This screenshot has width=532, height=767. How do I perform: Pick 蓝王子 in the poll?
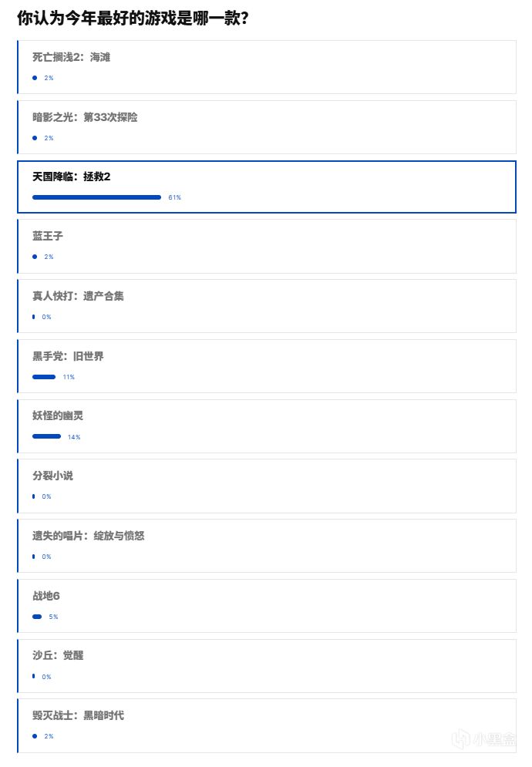(266, 246)
